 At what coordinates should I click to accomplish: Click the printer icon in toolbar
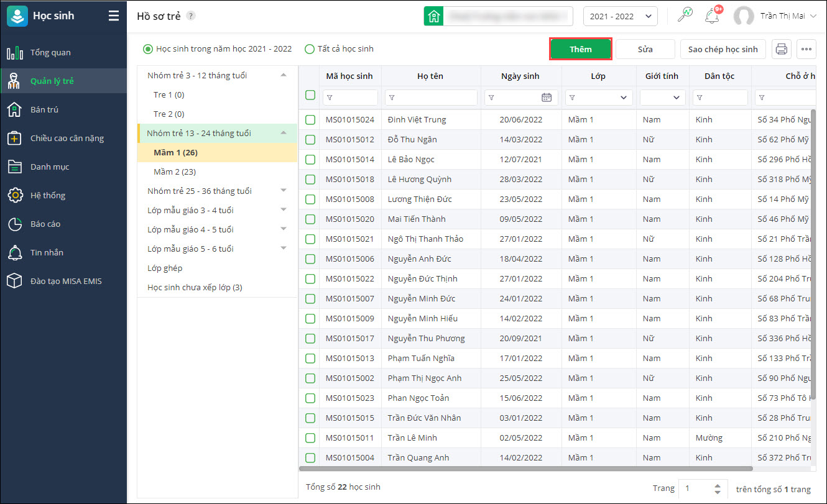[x=782, y=49]
